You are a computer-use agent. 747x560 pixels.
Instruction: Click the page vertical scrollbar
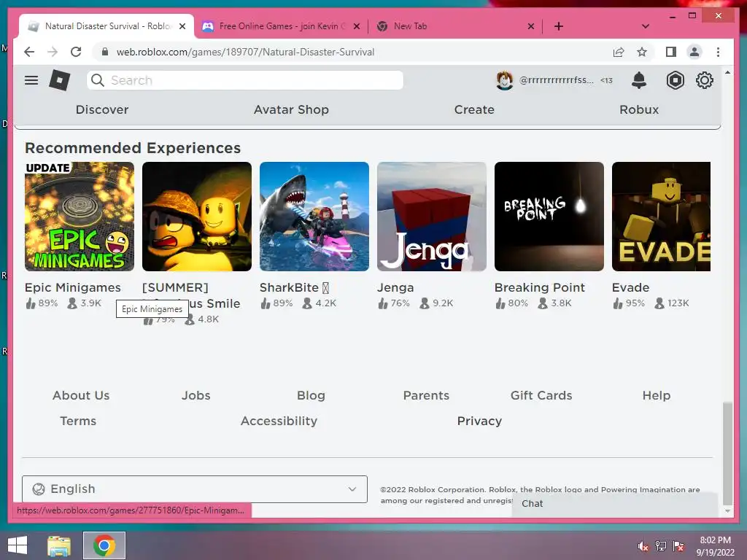point(727,454)
